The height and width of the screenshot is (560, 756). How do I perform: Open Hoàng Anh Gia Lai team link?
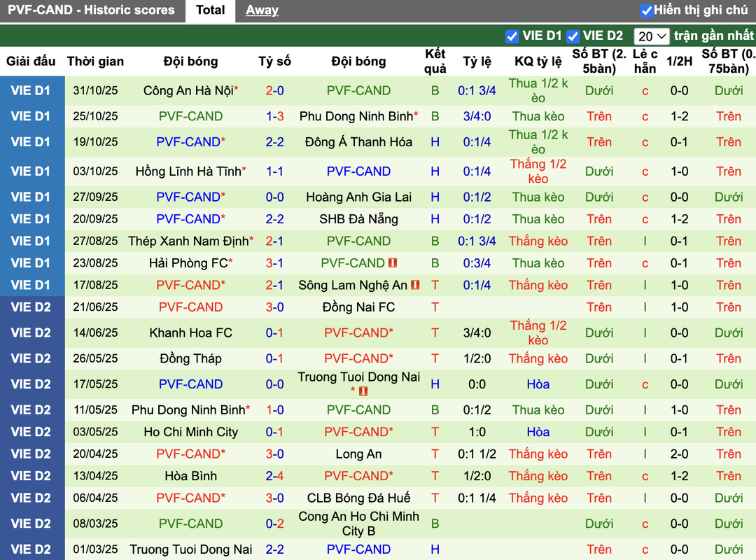point(358,197)
